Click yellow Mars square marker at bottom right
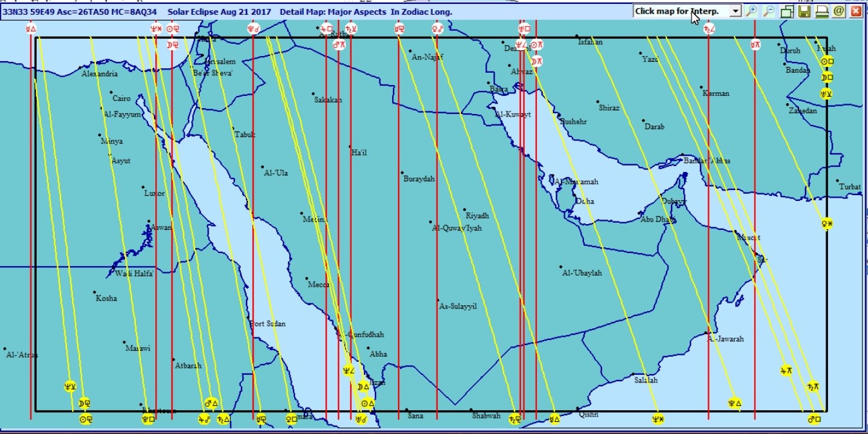Viewport: 868px width, 434px height. point(814,419)
